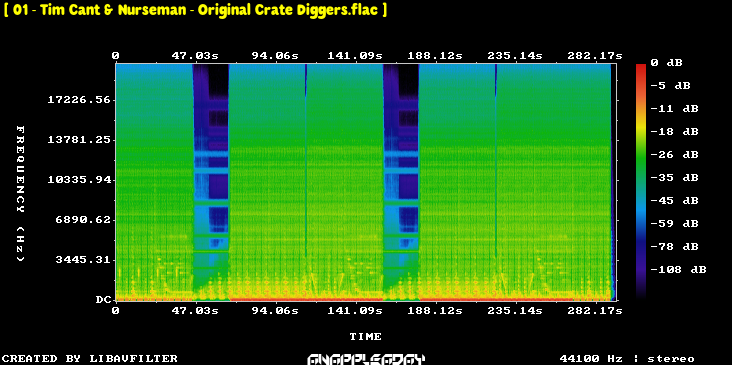
Task: Click the '17226.56' frequency axis label
Action: click(x=79, y=99)
